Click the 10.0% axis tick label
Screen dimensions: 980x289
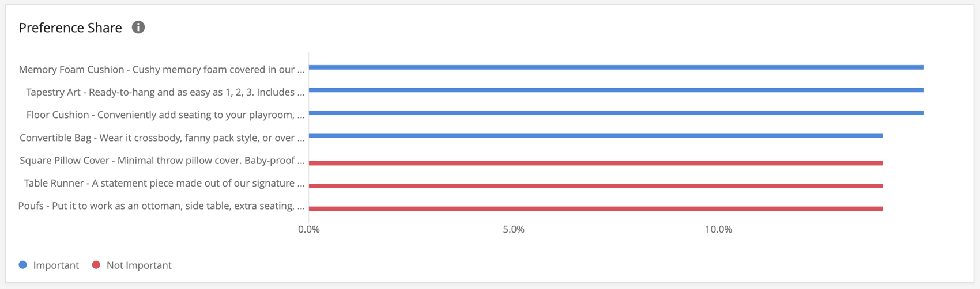[718, 229]
